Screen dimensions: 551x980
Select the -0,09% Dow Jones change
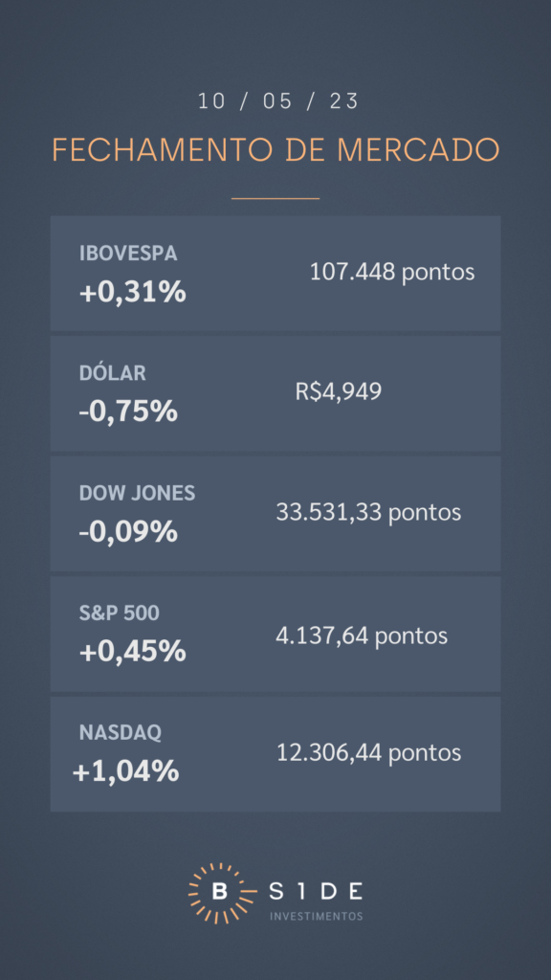128,532
